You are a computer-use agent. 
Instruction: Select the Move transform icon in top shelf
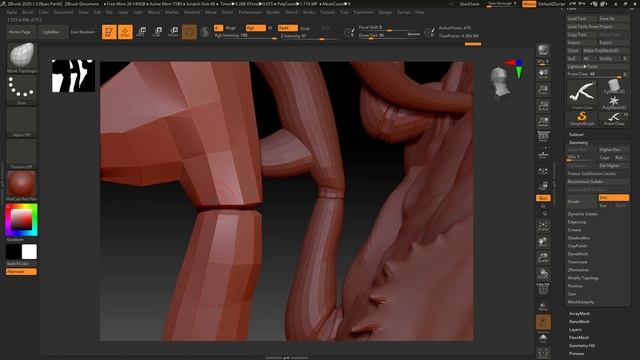pos(141,31)
